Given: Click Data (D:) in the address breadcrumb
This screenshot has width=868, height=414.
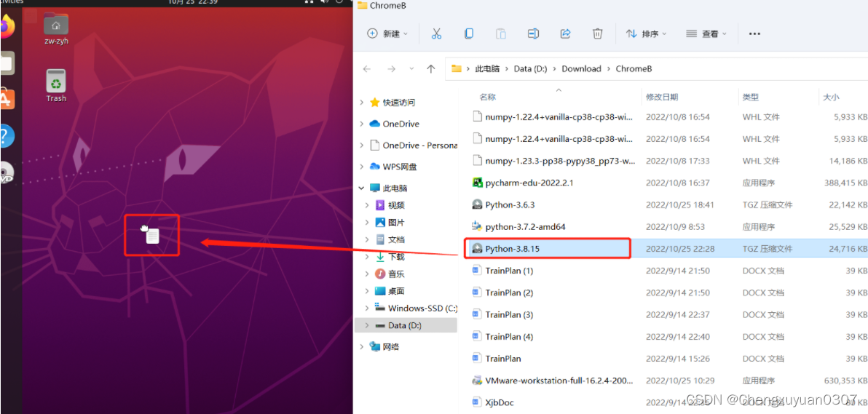Looking at the screenshot, I should [530, 68].
